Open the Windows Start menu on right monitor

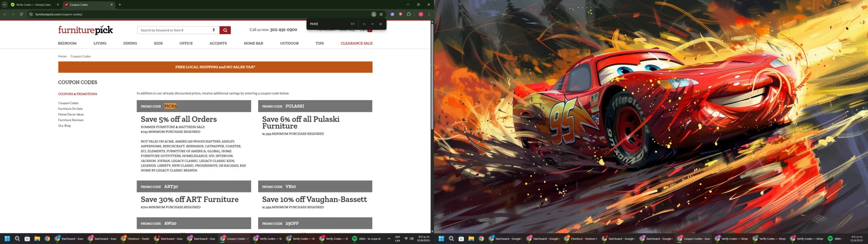[x=441, y=238]
